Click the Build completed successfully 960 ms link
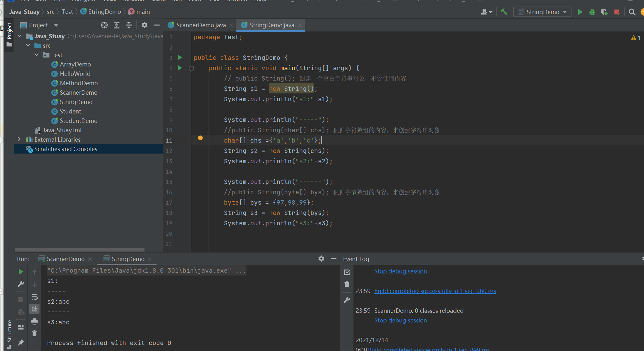Image resolution: width=644 pixels, height=351 pixels. click(435, 291)
